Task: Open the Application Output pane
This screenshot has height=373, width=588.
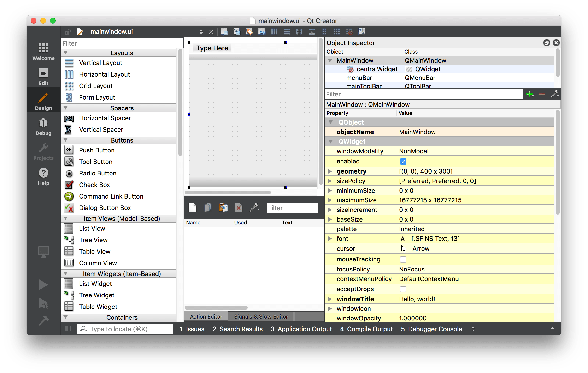Action: (302, 329)
